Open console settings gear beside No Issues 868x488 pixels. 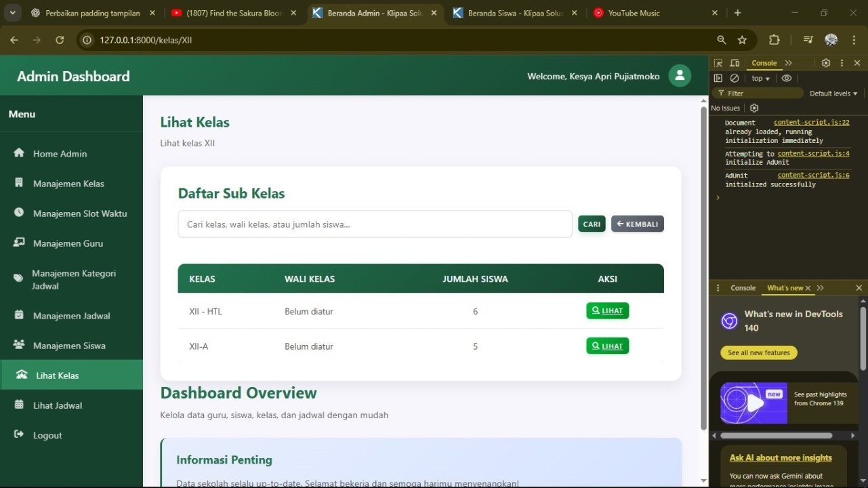click(754, 108)
